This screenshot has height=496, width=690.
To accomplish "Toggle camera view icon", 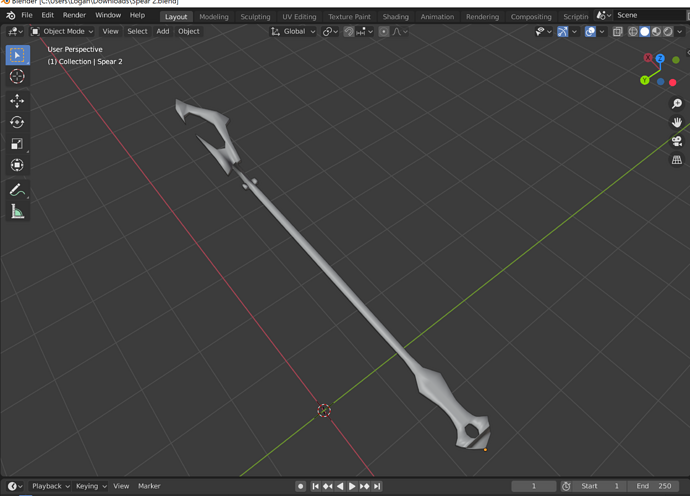I will (677, 141).
